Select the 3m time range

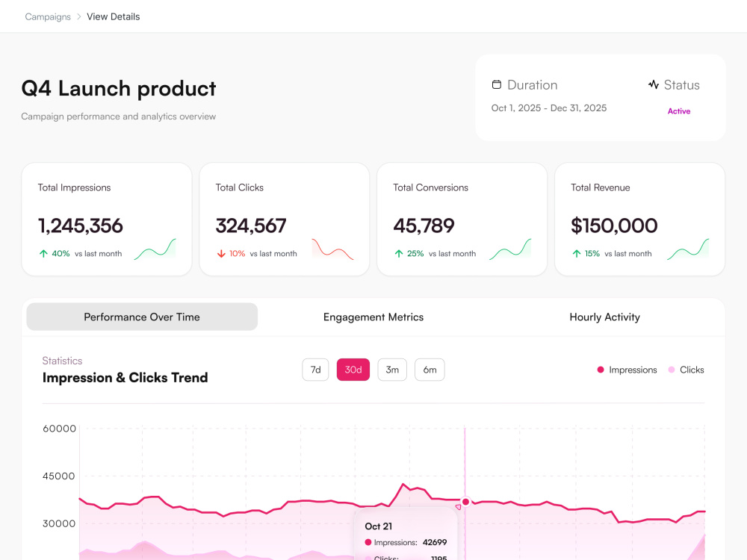click(392, 370)
